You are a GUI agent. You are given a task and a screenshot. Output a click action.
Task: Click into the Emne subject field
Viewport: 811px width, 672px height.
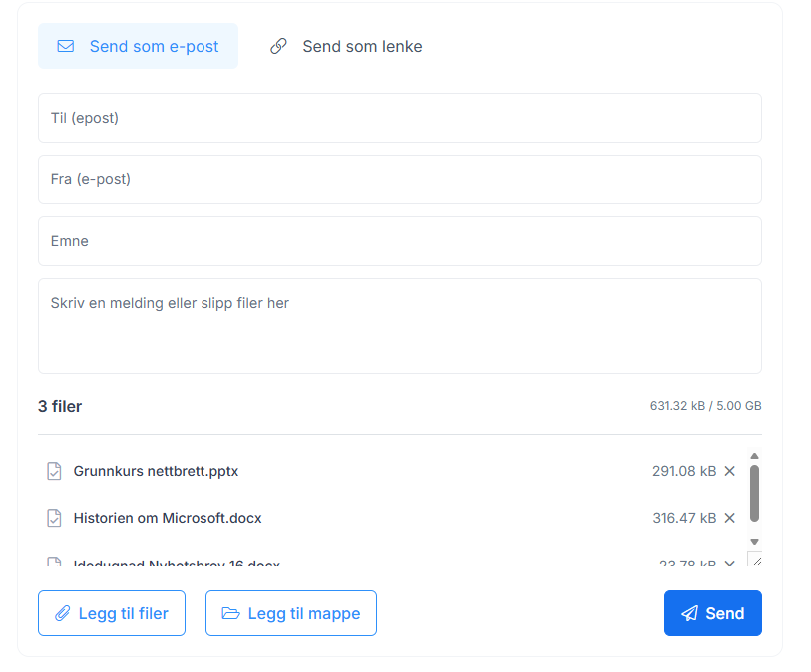[399, 241]
